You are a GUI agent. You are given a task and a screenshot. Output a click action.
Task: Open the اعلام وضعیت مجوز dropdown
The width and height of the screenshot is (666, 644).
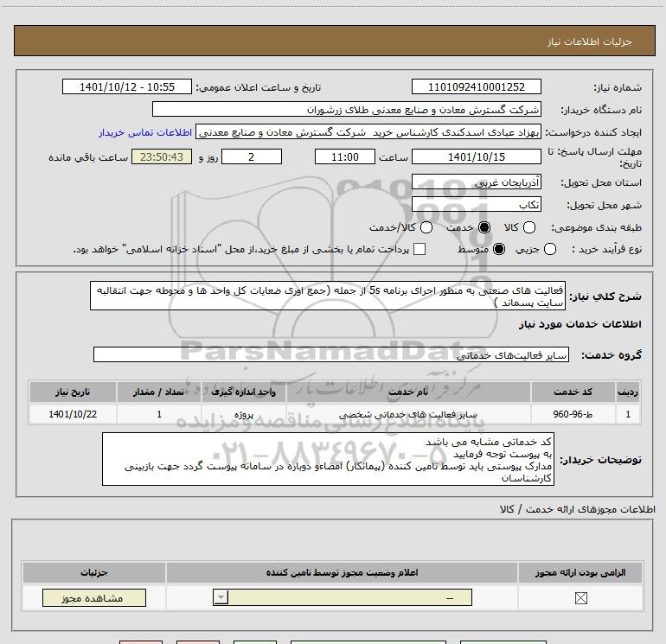pos(343,597)
